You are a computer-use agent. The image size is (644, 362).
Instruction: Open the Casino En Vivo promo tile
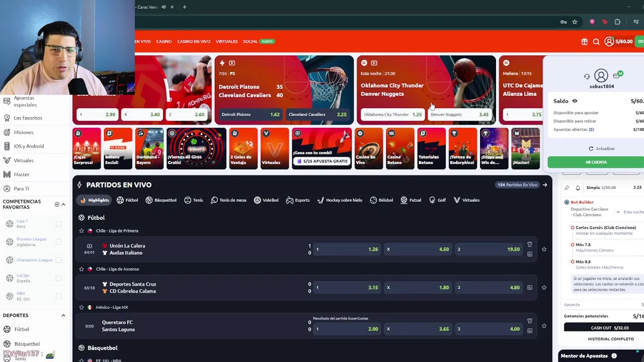click(368, 148)
